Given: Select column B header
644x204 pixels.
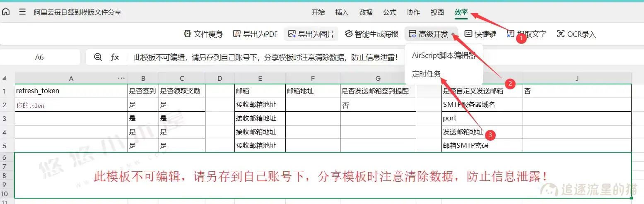Looking at the screenshot, I should point(143,78).
